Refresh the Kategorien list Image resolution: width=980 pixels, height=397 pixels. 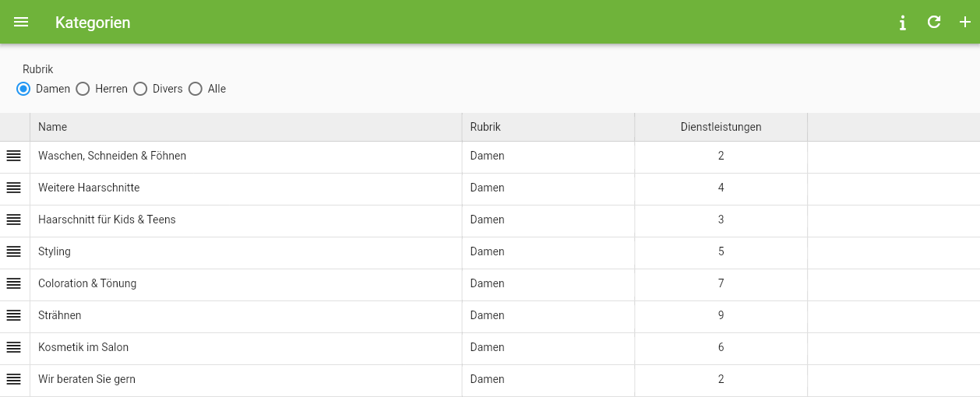tap(934, 22)
